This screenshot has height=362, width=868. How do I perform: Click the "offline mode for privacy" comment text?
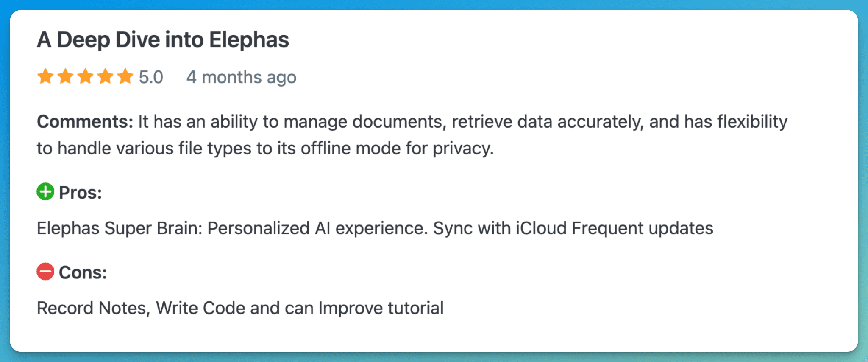[x=397, y=149]
